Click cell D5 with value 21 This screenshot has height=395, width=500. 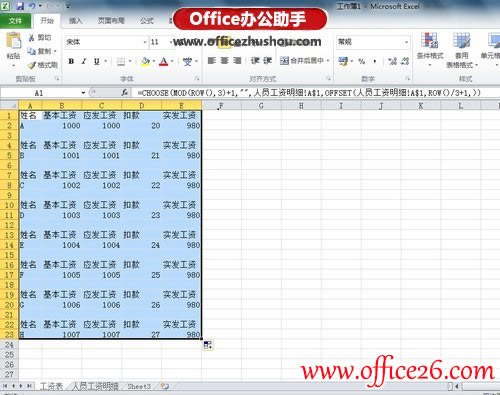click(141, 156)
